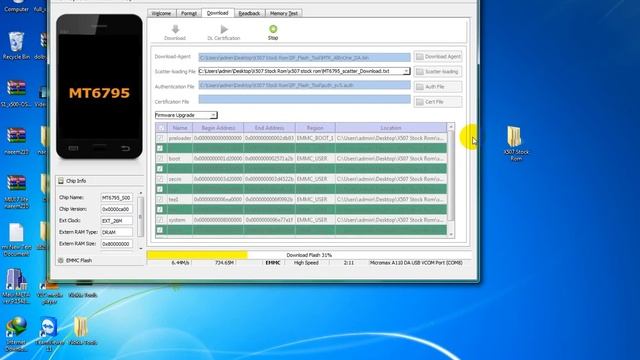
Task: Click the Location column header
Action: coord(391,128)
